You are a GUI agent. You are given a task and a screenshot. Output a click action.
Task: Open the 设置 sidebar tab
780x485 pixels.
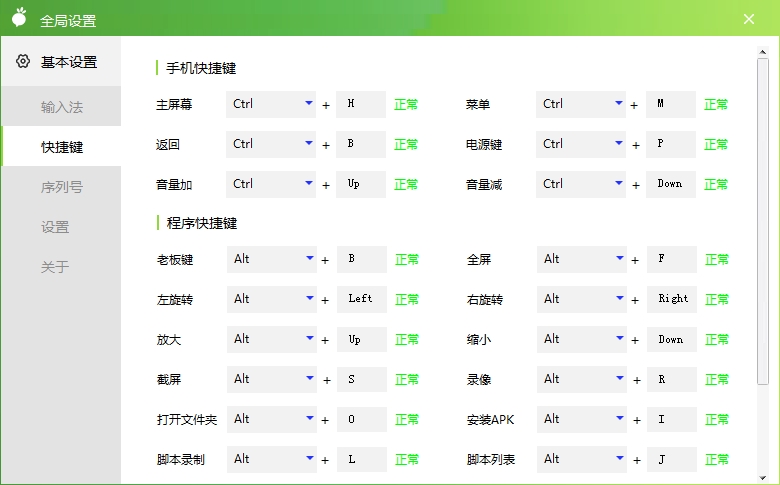pyautogui.click(x=55, y=227)
